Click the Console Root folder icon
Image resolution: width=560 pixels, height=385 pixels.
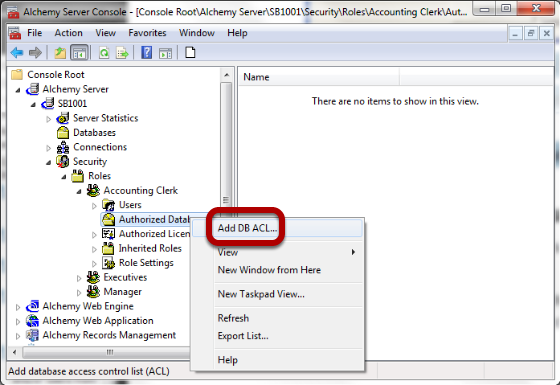click(x=17, y=75)
